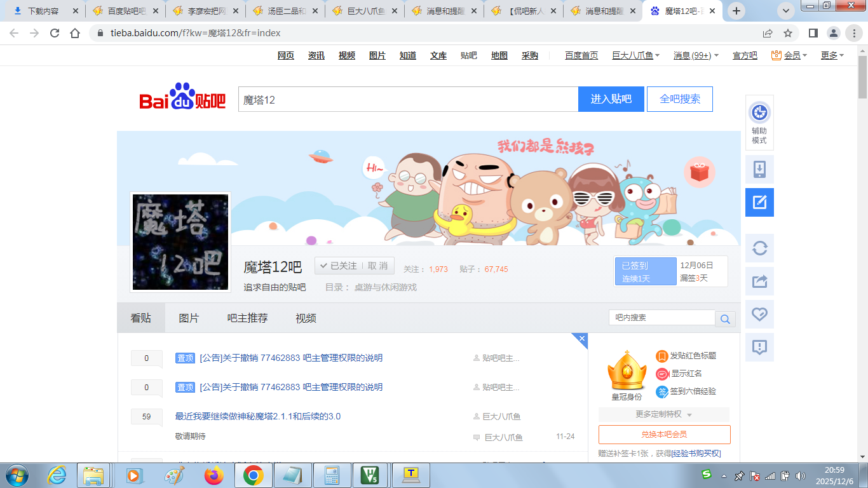The image size is (868, 488).
Task: Open the 消息(99+) messages dropdown
Action: click(696, 56)
